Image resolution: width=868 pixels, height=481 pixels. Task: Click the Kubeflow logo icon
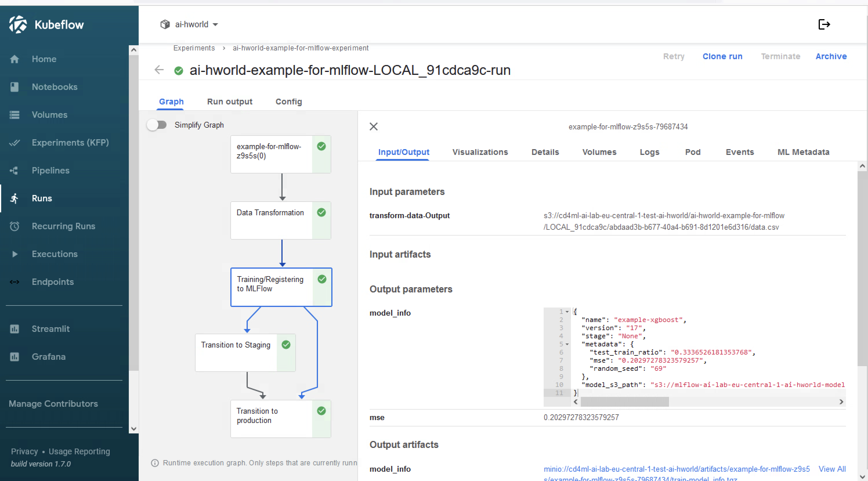click(x=18, y=24)
